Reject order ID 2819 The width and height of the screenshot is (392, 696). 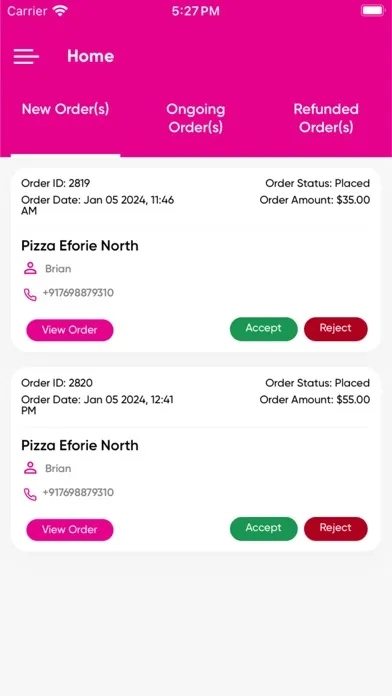(336, 328)
